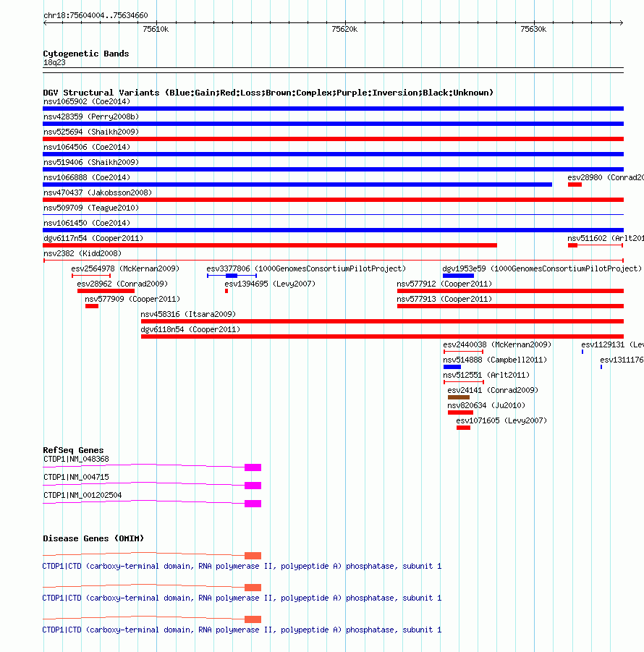The image size is (644, 652).
Task: Open the dgv6118n54 (Cooper2011) variant label
Action: click(190, 330)
